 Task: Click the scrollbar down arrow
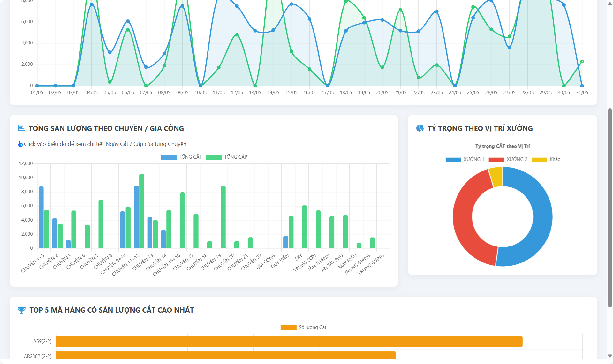[610, 356]
